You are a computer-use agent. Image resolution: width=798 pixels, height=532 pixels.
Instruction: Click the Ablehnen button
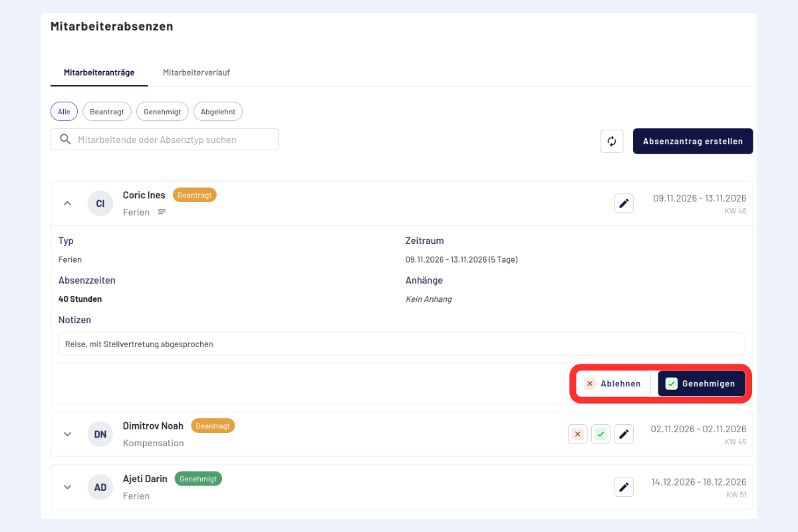tap(613, 384)
